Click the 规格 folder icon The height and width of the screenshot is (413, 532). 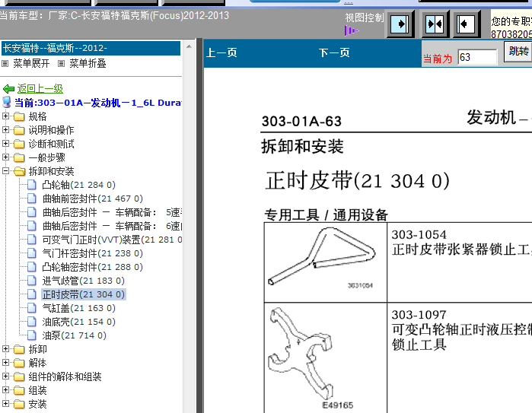[19, 116]
